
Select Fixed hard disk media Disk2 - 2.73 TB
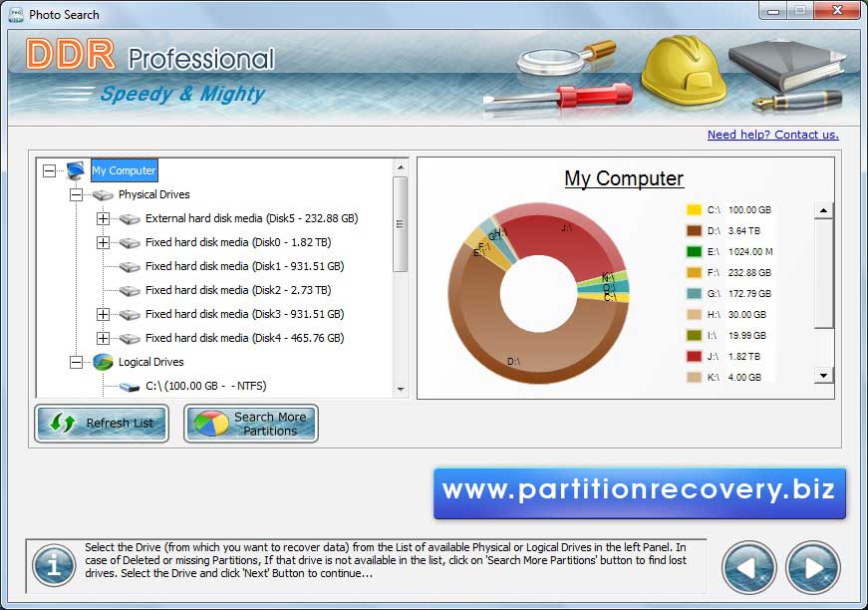coord(238,290)
